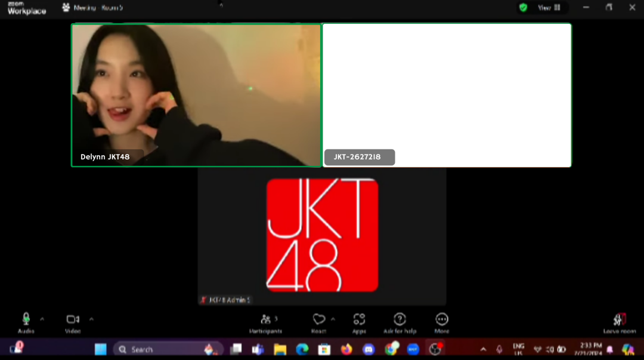Select the JKT-2627218 participant tile
Viewport: 644px width, 360px height.
tap(447, 95)
